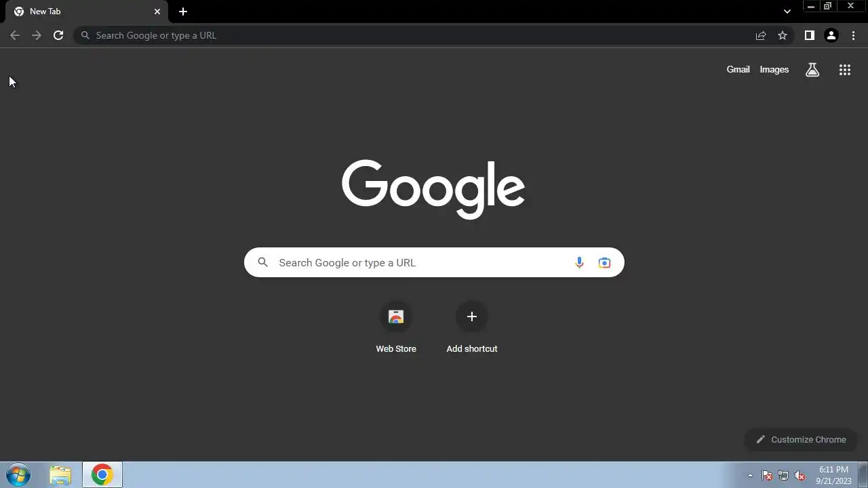Click the browser forward arrow
Screen dimensions: 868x488
pyautogui.click(x=37, y=35)
